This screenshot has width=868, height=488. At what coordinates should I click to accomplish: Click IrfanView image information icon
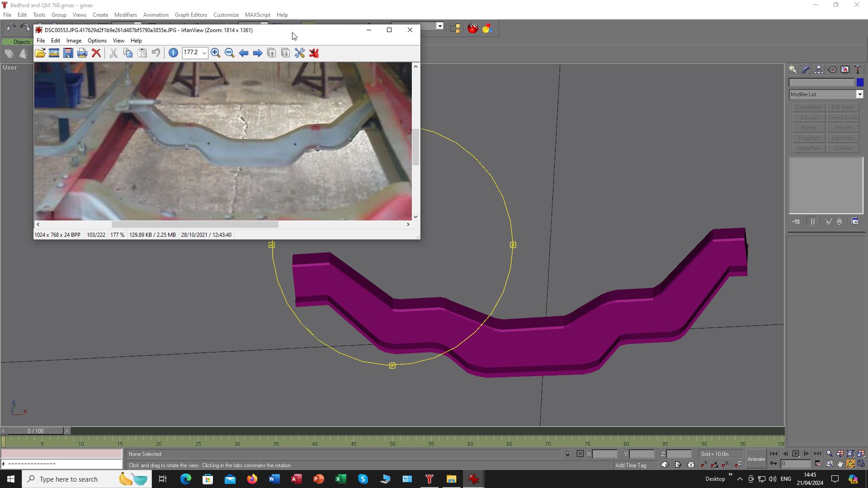pyautogui.click(x=173, y=53)
